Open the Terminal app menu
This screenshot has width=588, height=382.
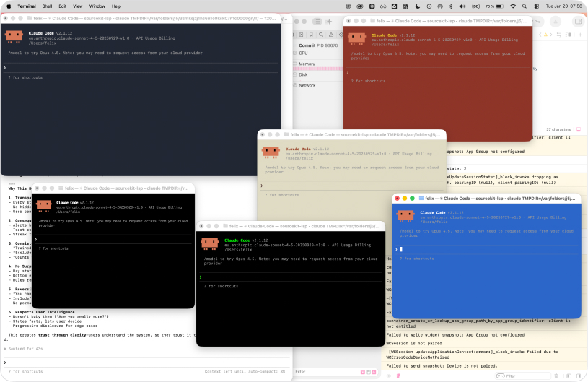(x=27, y=6)
